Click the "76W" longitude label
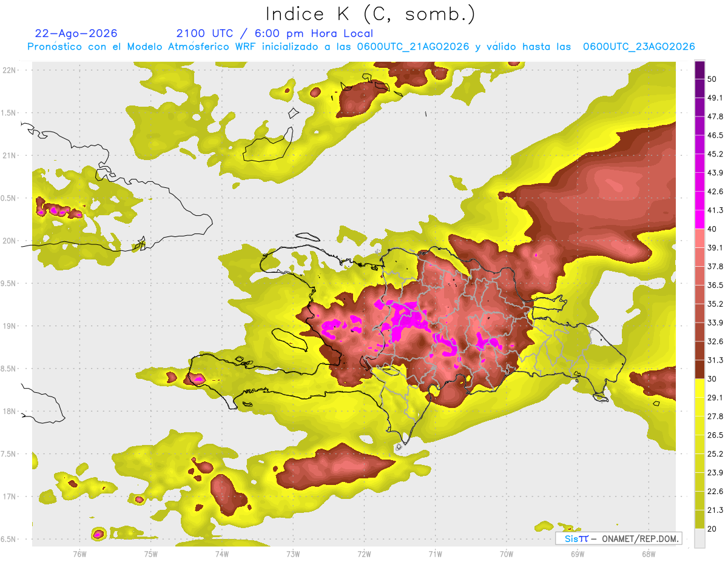The height and width of the screenshot is (562, 728). click(79, 554)
